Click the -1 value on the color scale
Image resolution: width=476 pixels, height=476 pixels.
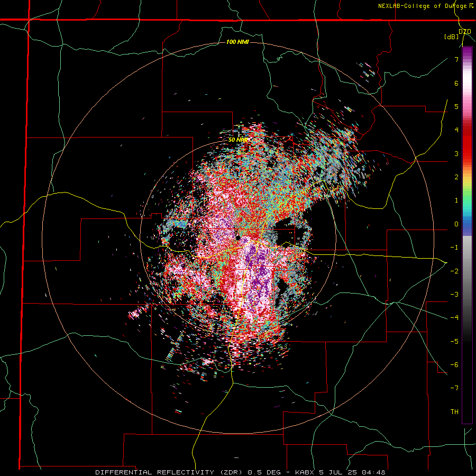tap(454, 248)
